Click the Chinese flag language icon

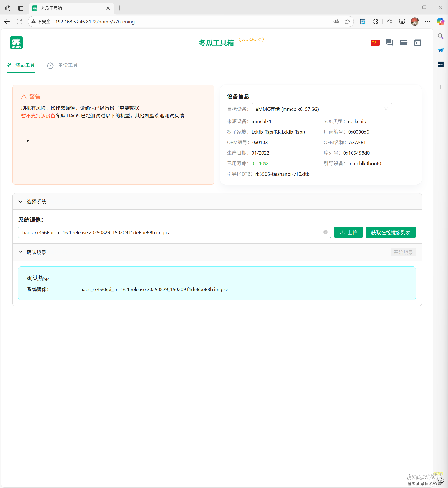tap(375, 43)
